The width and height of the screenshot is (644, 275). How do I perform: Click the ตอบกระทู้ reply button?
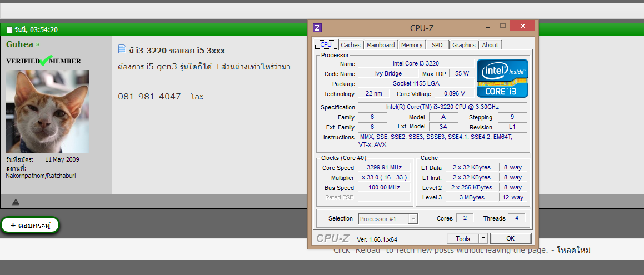(31, 226)
